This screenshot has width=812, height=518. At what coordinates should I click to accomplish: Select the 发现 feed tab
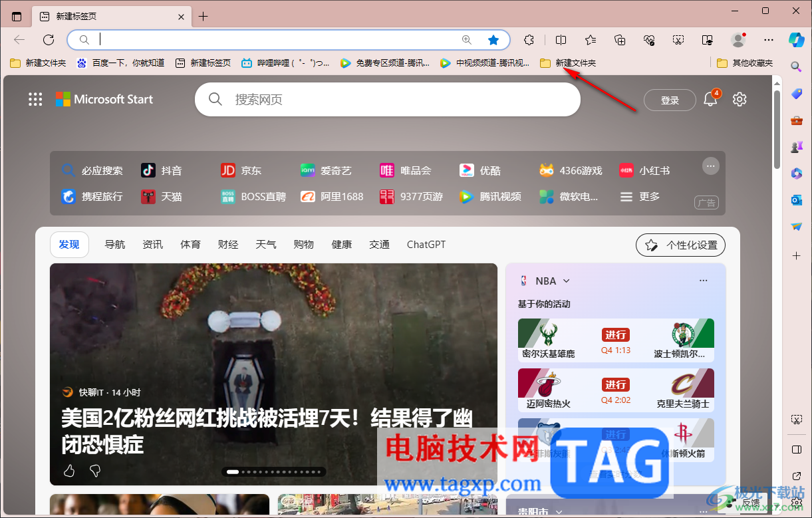(69, 245)
